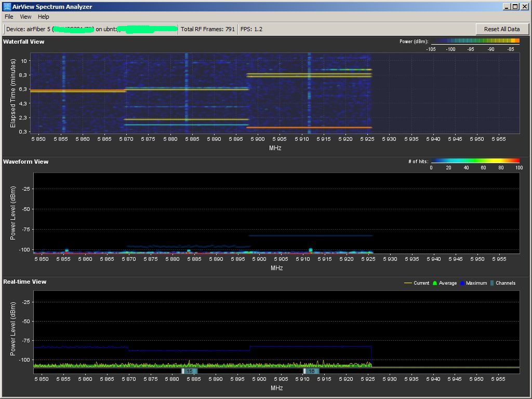The height and width of the screenshot is (399, 532).
Task: Open the View menu
Action: coord(25,17)
